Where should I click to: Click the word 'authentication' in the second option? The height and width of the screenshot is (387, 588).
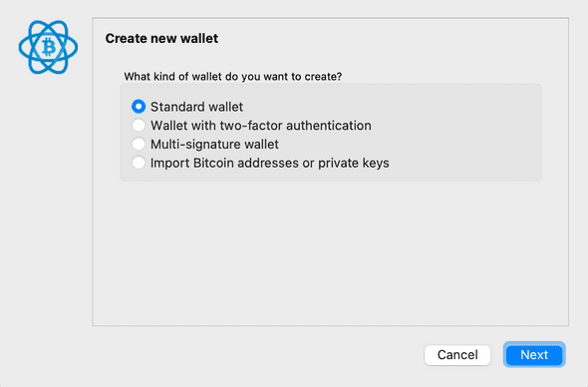329,126
